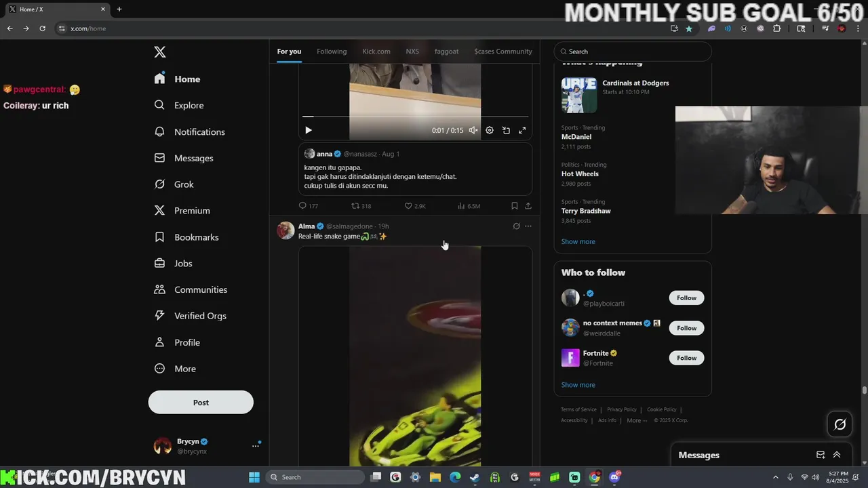Image resolution: width=868 pixels, height=488 pixels.
Task: Bookmark the post above Alma's post
Action: pyautogui.click(x=515, y=206)
